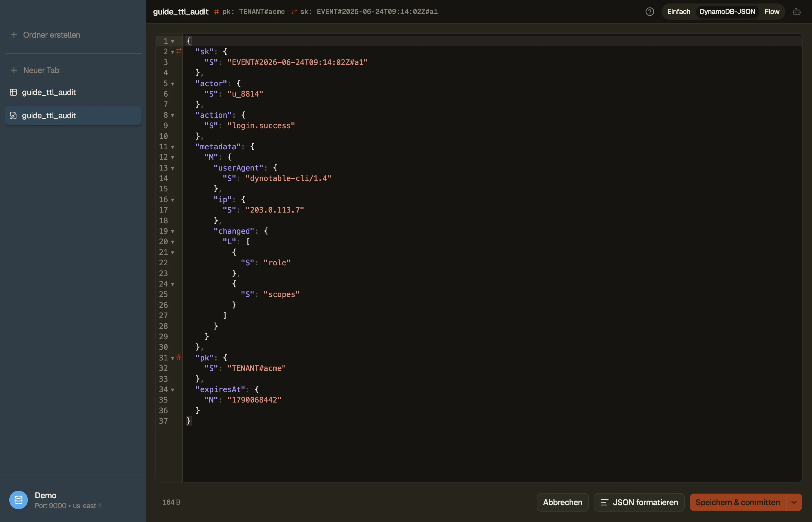
Task: Click Ordner erstellen
Action: coord(52,35)
